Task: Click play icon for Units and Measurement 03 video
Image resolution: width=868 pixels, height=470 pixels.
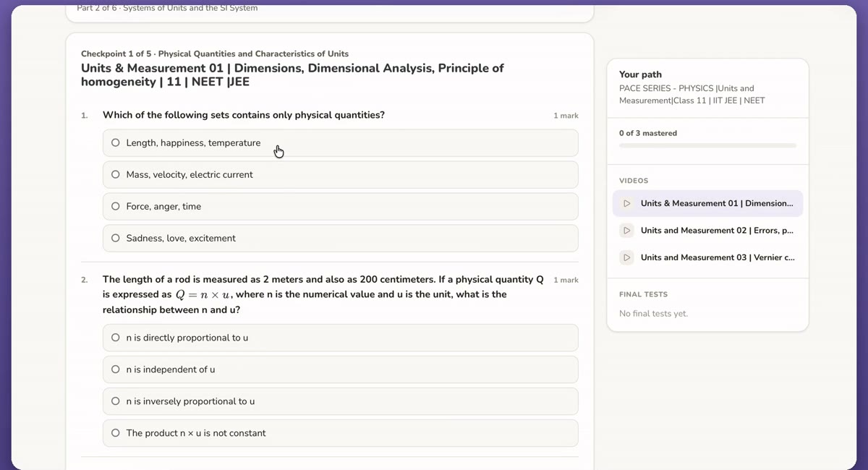Action: (627, 257)
